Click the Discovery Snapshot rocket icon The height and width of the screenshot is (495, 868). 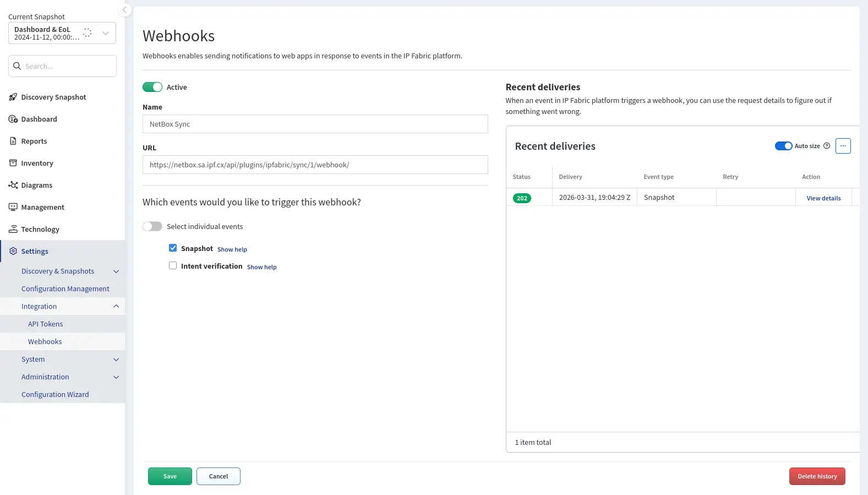point(13,97)
